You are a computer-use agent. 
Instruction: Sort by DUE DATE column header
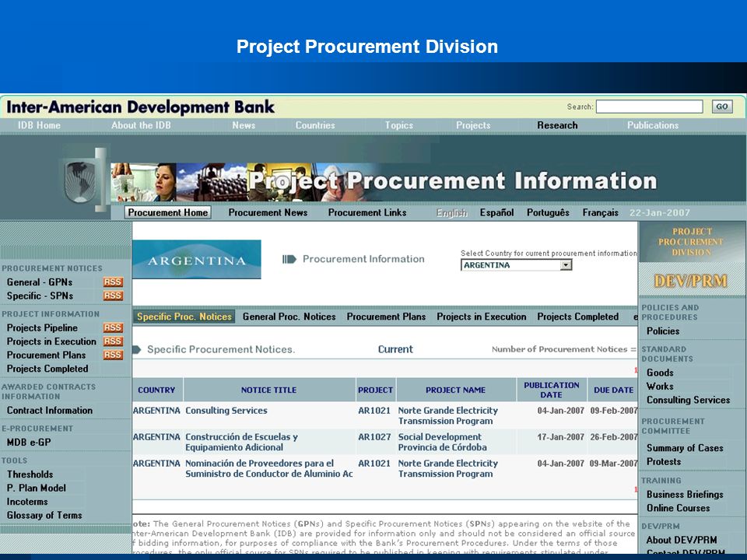[613, 390]
